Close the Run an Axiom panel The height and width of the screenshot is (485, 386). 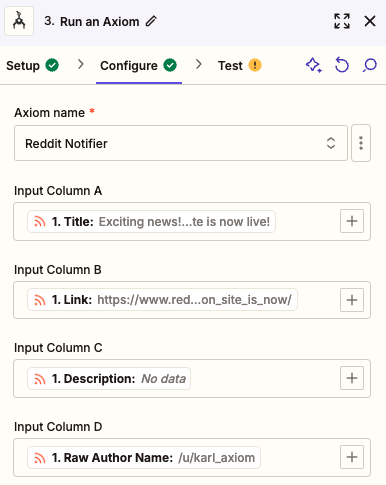click(370, 21)
